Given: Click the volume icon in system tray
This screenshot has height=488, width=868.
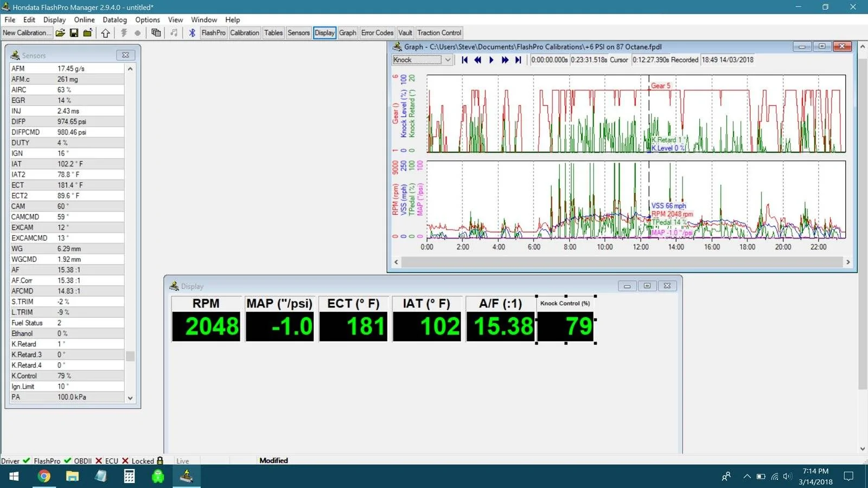Looking at the screenshot, I should [x=788, y=477].
